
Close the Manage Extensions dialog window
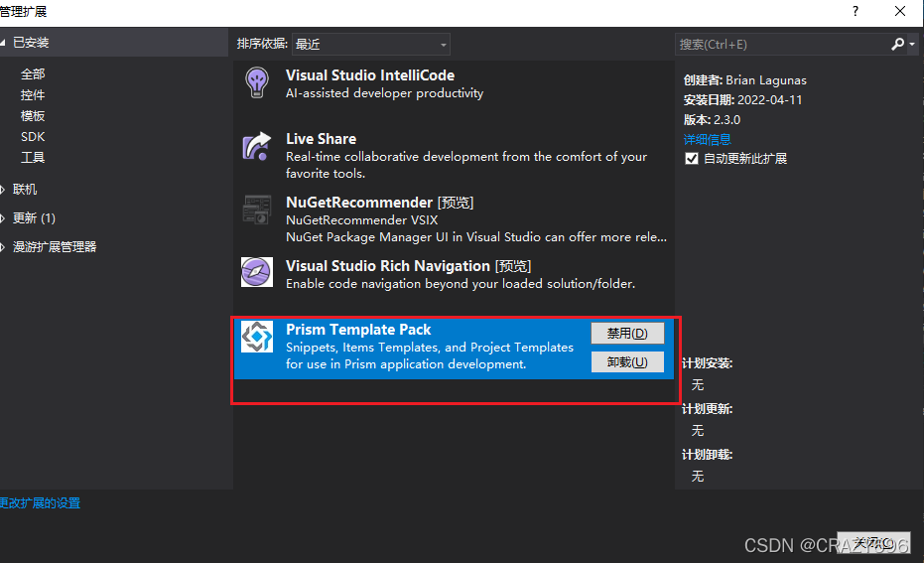[900, 11]
